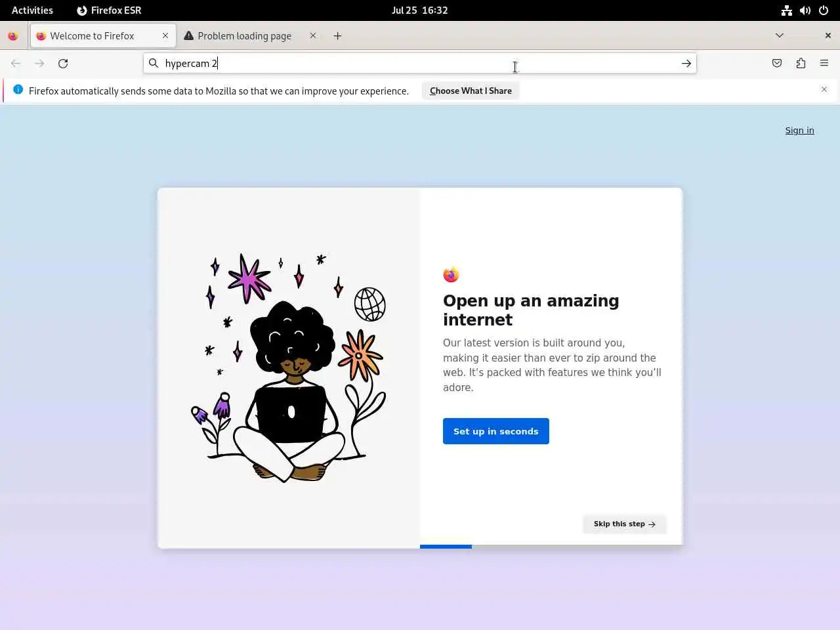840x630 pixels.
Task: Click the illustration of woman with laptop
Action: 289,367
